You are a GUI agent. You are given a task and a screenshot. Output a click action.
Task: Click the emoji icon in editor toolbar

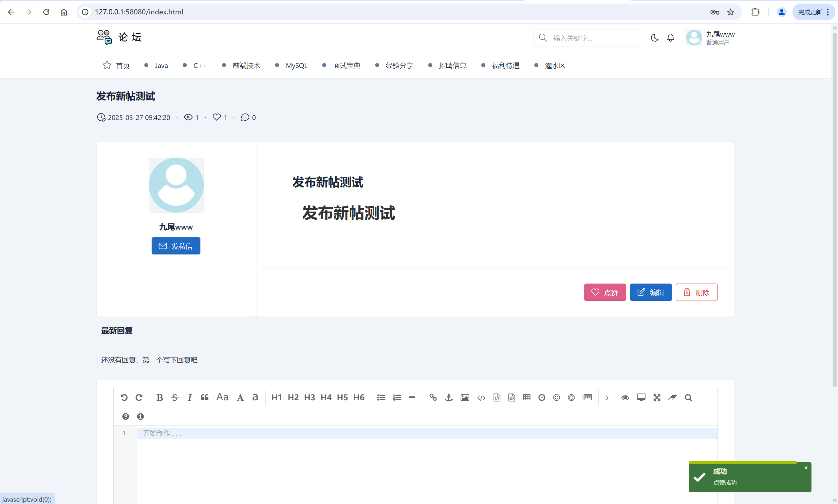pyautogui.click(x=556, y=397)
